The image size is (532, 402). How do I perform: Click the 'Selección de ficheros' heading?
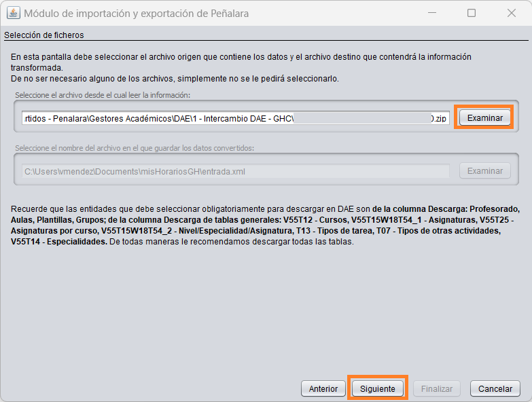(x=43, y=35)
